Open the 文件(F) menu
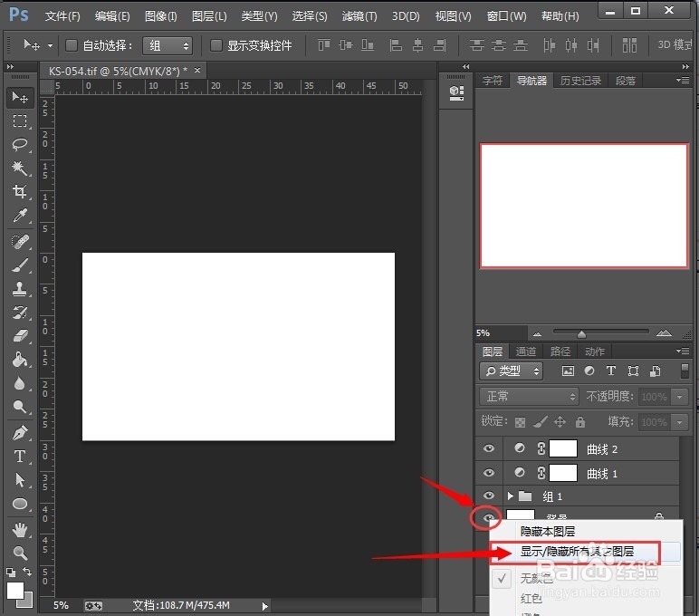The height and width of the screenshot is (616, 699). [62, 16]
